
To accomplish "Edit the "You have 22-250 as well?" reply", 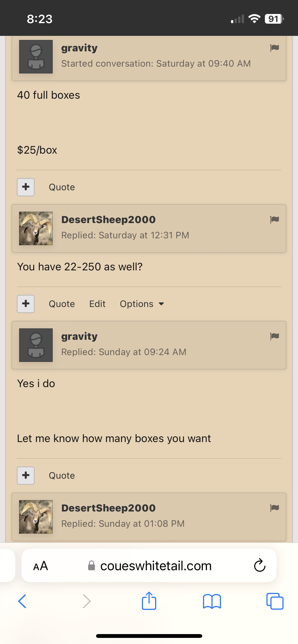I will (97, 304).
